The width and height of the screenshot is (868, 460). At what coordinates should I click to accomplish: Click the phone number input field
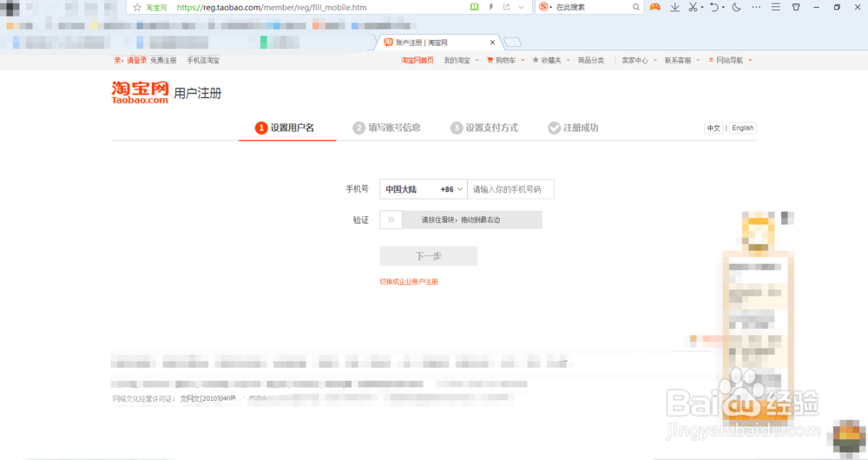(x=510, y=189)
